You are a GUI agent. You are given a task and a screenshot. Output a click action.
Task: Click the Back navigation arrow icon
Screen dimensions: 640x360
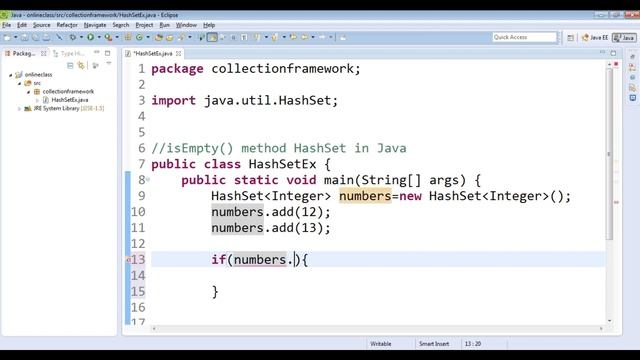click(304, 37)
